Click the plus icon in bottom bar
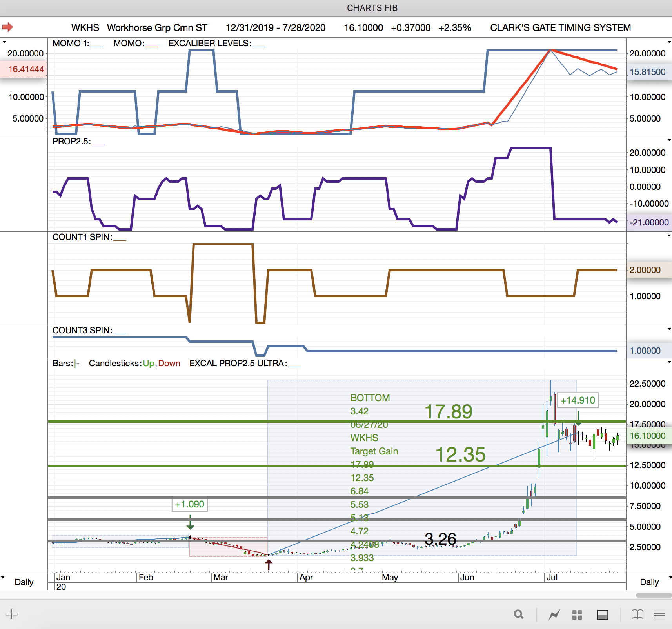The width and height of the screenshot is (672, 629). (x=12, y=614)
